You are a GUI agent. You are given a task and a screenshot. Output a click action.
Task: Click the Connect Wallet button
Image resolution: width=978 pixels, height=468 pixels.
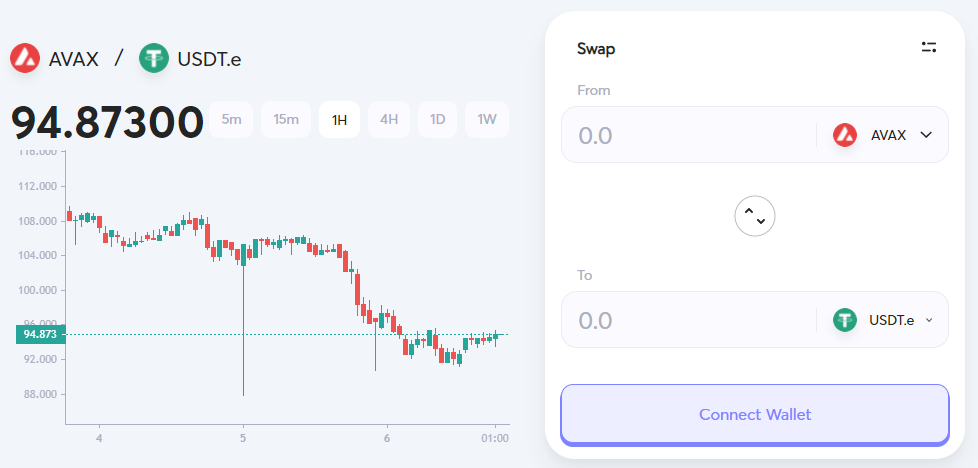(x=755, y=414)
